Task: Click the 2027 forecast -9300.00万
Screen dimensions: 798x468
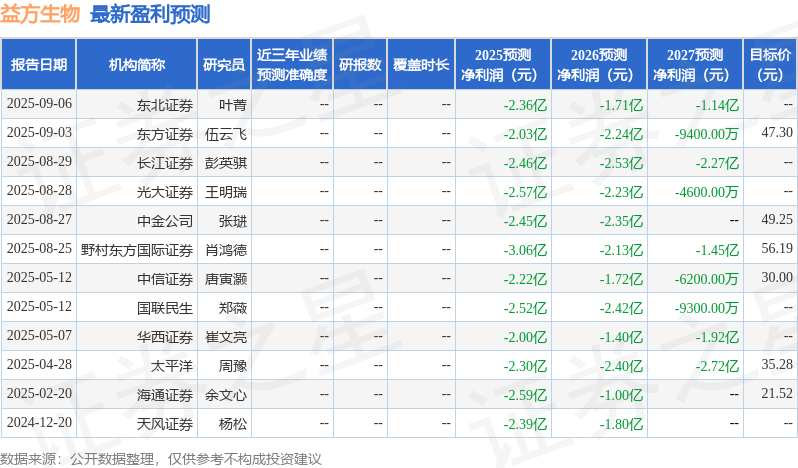Action: tap(706, 308)
